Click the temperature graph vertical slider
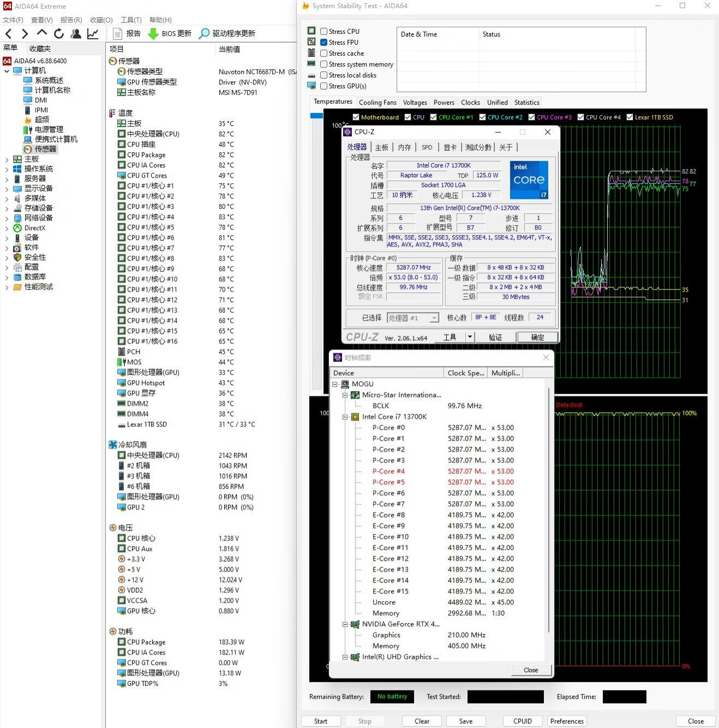This screenshot has width=719, height=728. pos(316,116)
